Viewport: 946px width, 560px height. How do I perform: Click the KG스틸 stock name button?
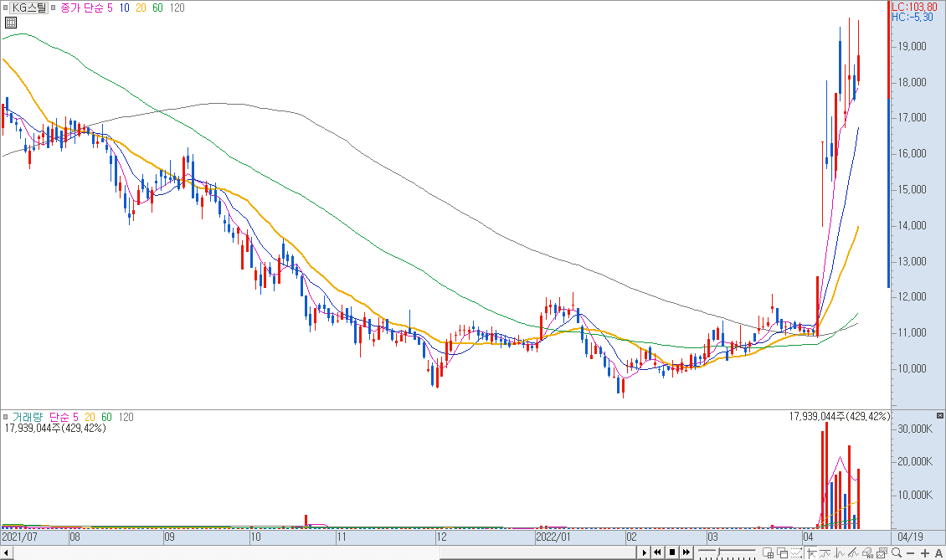[x=29, y=8]
